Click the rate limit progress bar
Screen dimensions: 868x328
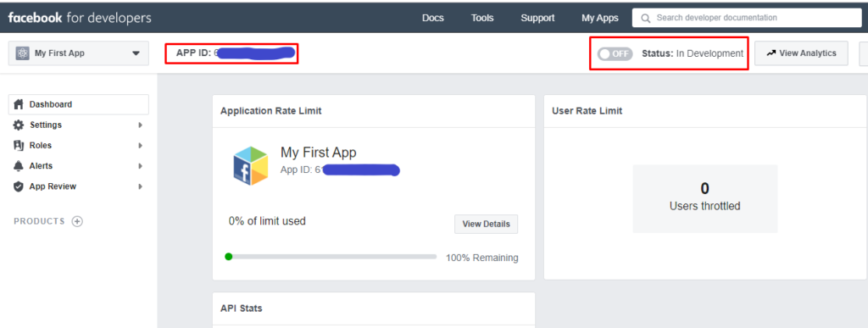(x=331, y=257)
